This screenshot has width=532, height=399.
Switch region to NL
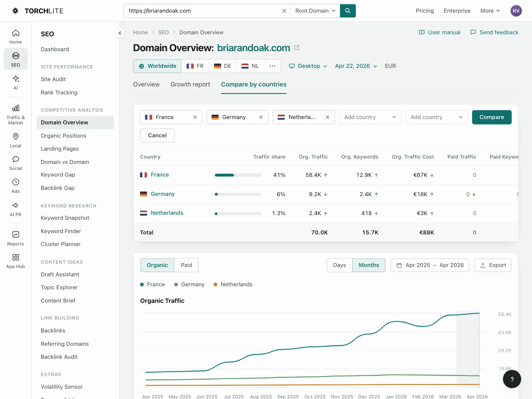250,66
